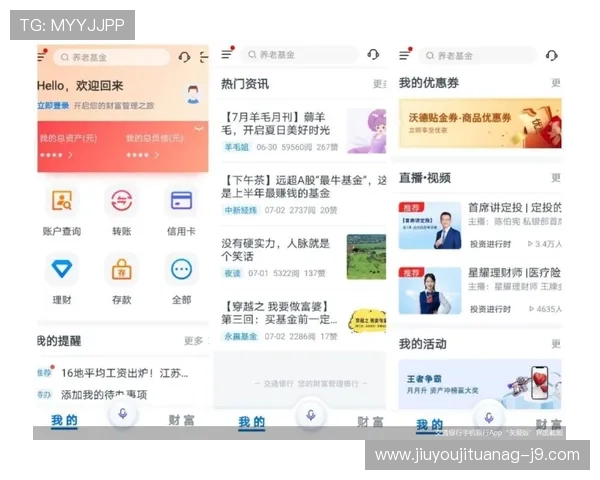Open menu icon in left phone screen
Image resolution: width=600 pixels, height=480 pixels.
tap(42, 56)
